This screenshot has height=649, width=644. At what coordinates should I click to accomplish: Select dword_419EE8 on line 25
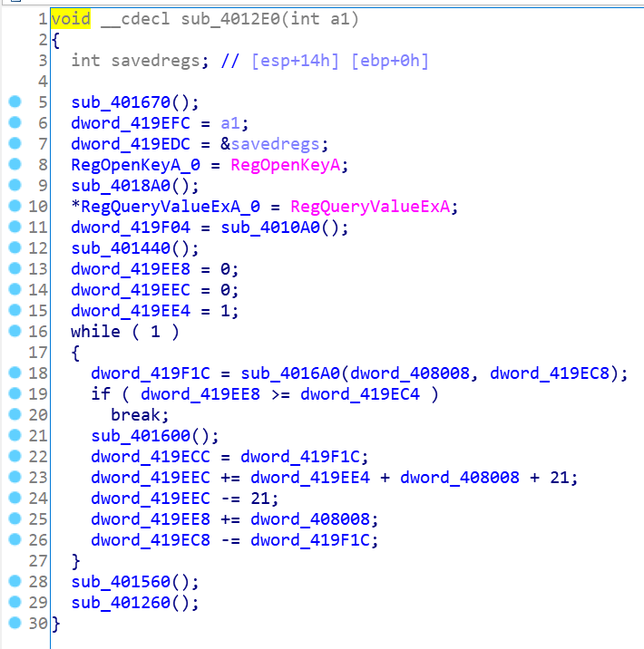point(151,519)
